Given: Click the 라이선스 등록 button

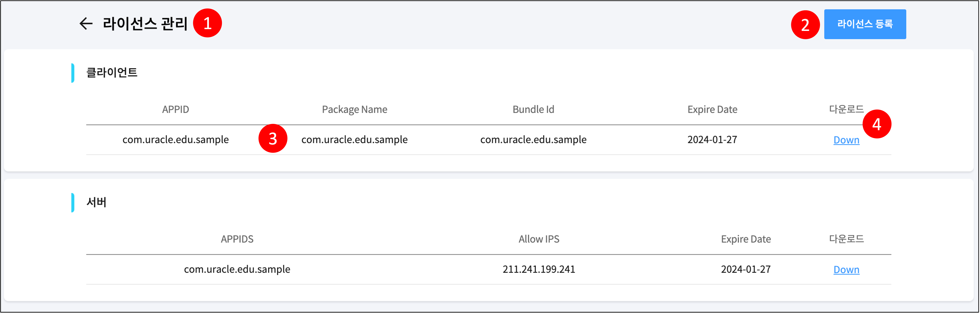Looking at the screenshot, I should tap(865, 24).
